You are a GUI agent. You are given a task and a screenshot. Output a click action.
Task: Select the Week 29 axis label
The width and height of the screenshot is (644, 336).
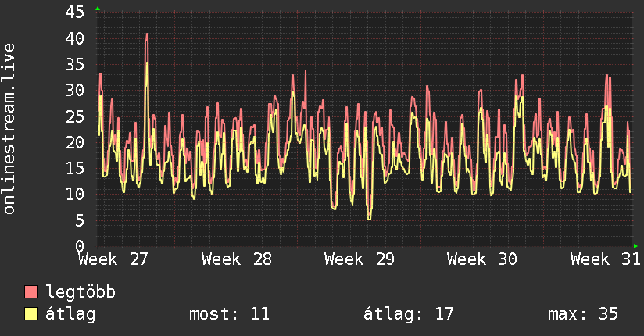point(360,259)
